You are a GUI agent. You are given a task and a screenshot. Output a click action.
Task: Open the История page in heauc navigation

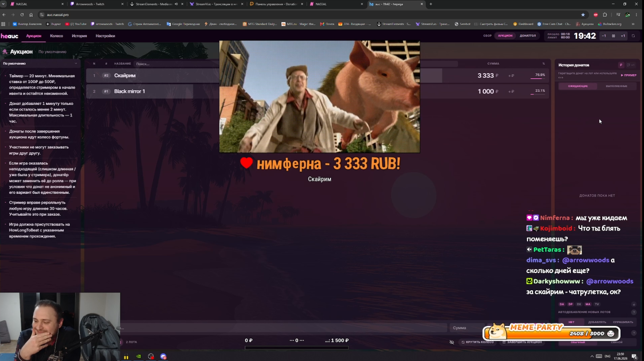point(79,36)
